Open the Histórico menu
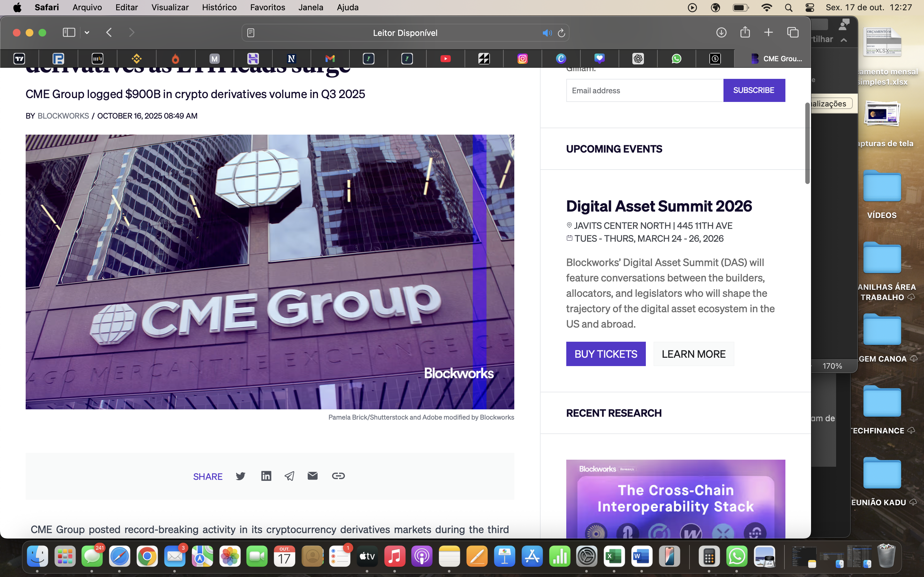This screenshot has width=924, height=577. (x=219, y=7)
